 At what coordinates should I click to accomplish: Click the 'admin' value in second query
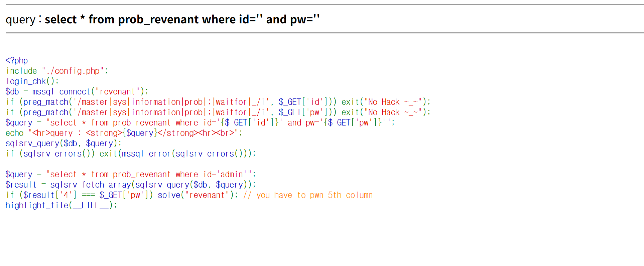[x=232, y=174]
